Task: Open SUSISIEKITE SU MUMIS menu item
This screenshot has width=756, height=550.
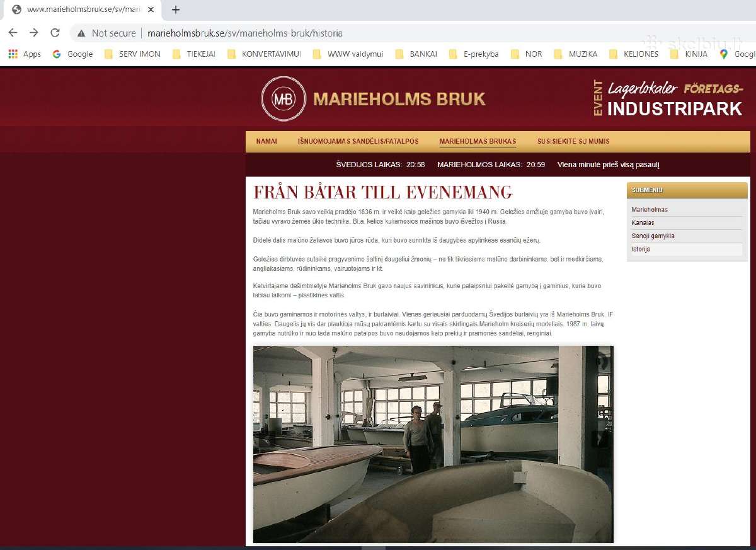Action: tap(573, 141)
